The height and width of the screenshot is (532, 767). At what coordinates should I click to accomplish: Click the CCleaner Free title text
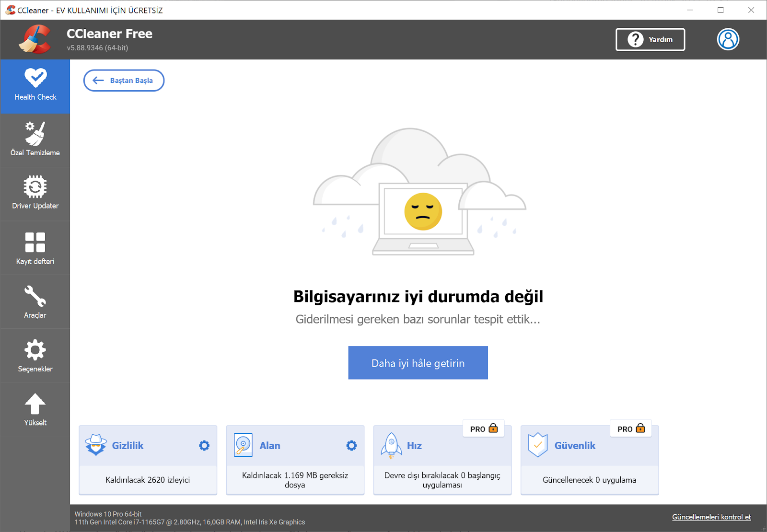pyautogui.click(x=109, y=34)
